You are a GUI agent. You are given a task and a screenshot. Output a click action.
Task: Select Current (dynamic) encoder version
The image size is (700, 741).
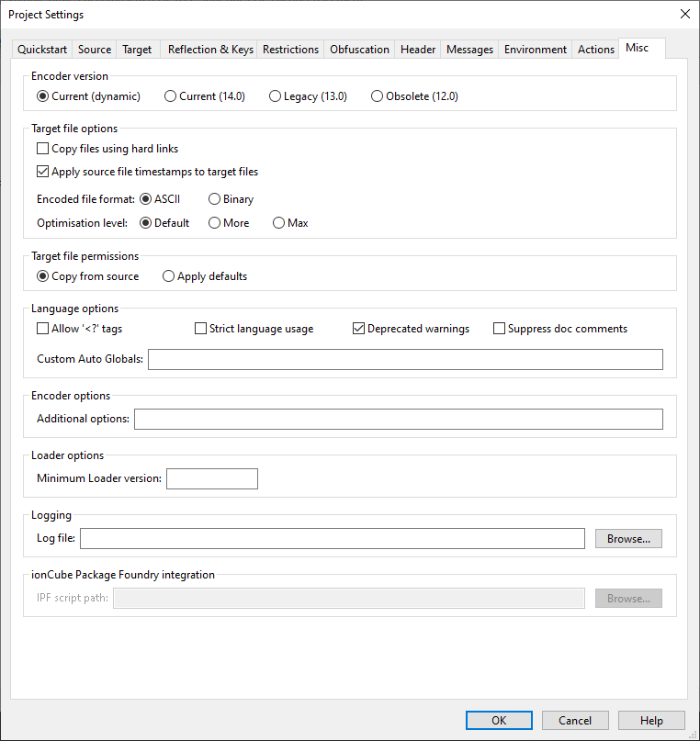(88, 96)
